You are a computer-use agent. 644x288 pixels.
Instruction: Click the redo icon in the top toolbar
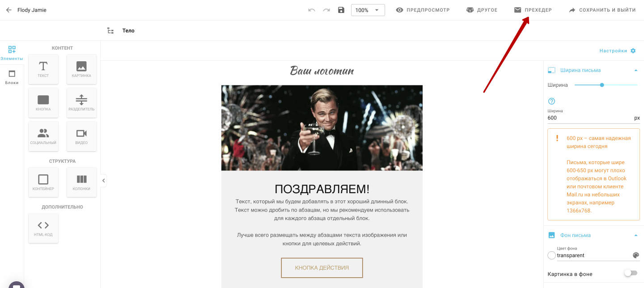326,10
